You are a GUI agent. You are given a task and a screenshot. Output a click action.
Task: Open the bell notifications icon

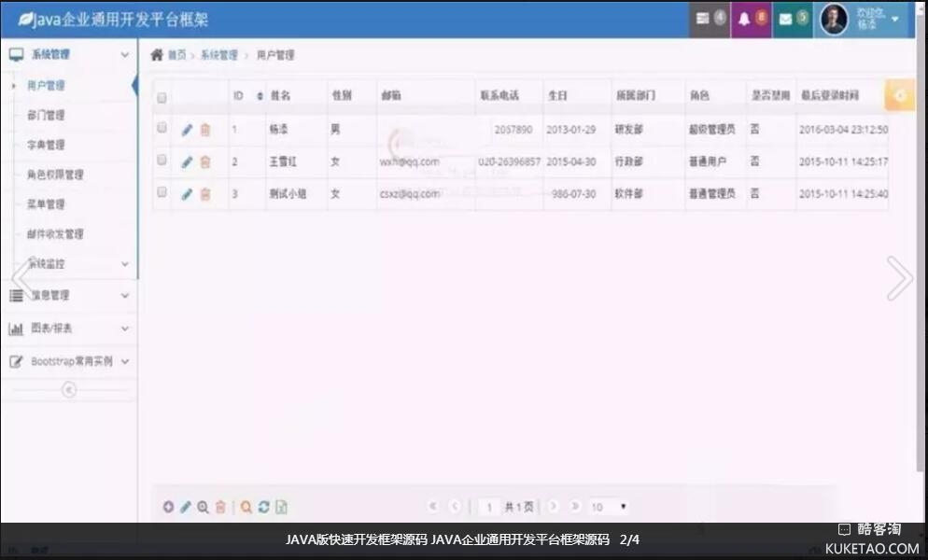(x=751, y=19)
